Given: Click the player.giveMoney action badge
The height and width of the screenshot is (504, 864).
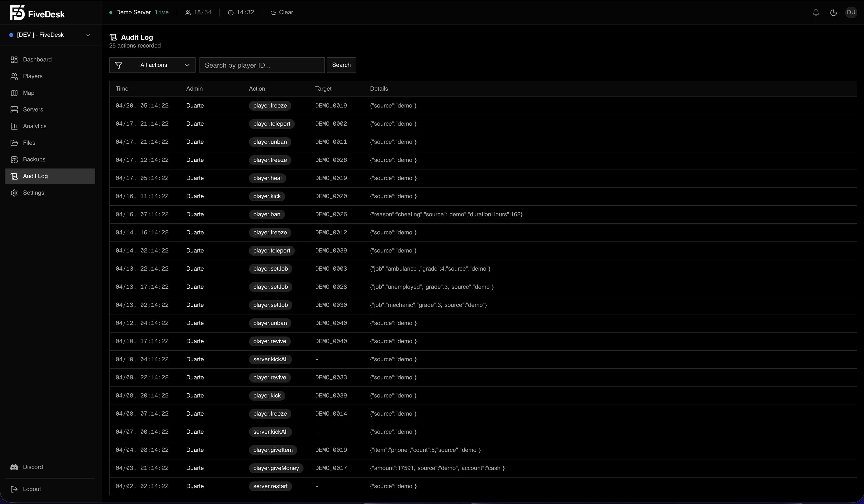Looking at the screenshot, I should 276,468.
